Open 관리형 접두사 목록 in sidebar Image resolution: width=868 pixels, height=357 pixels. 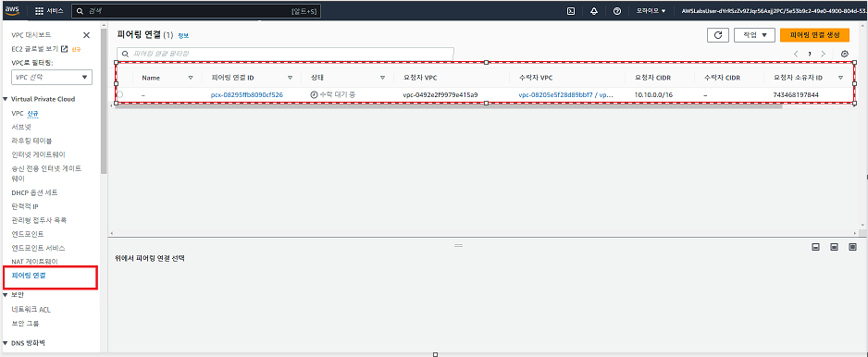tap(39, 220)
